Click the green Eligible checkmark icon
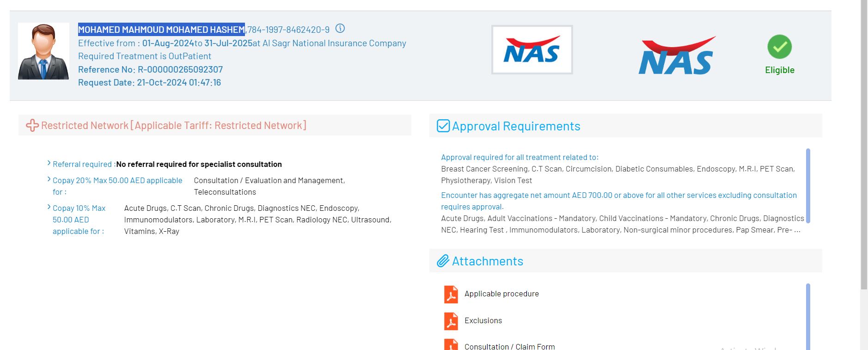The width and height of the screenshot is (868, 350). point(780,47)
